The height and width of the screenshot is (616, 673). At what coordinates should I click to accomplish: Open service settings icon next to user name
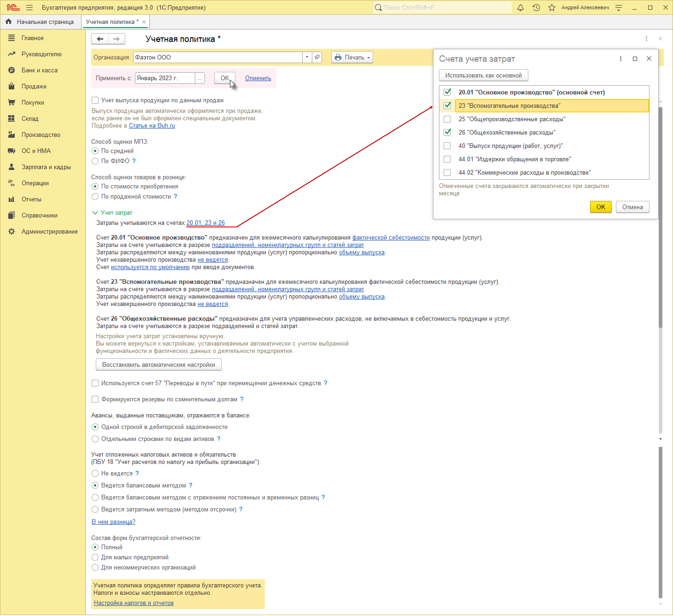coord(619,7)
